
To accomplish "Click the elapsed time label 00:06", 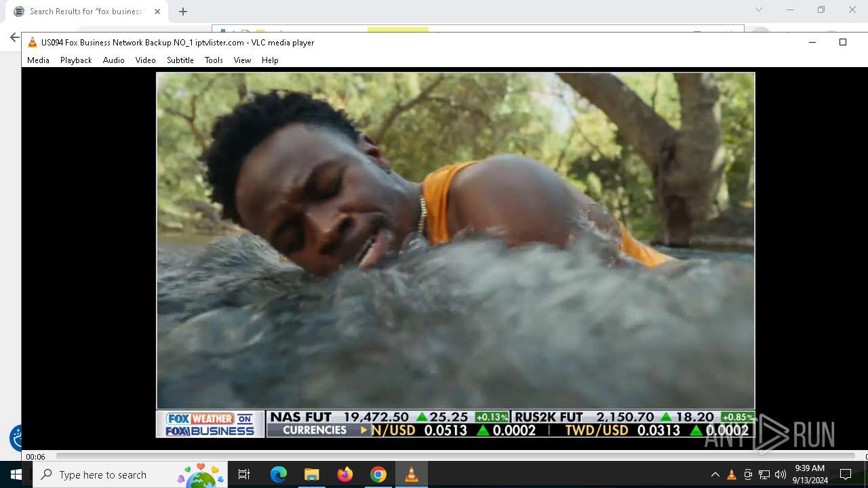I will tap(35, 457).
